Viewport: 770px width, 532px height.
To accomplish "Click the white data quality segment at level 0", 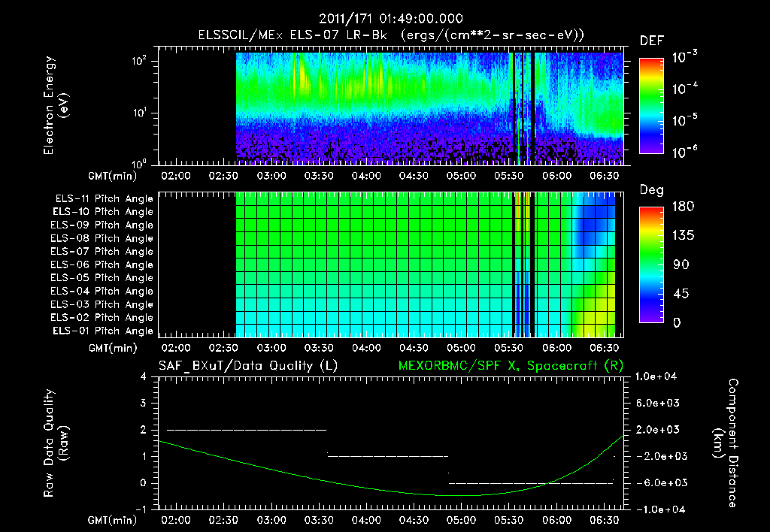I will pyautogui.click(x=531, y=483).
